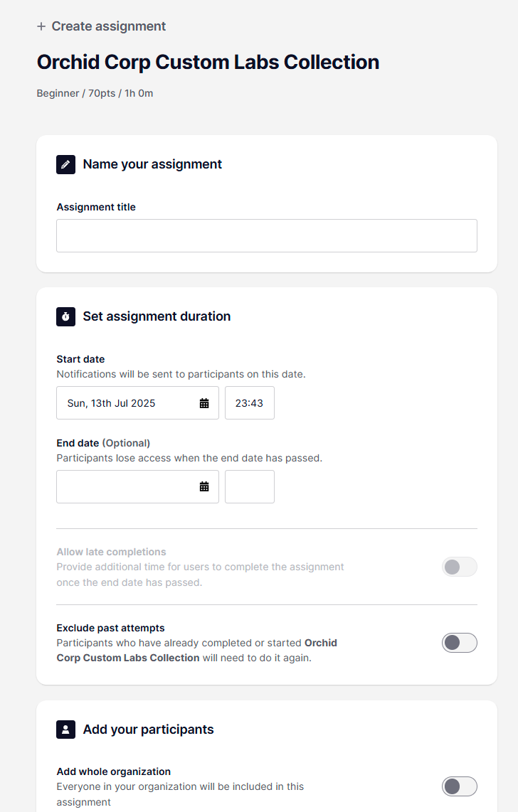
Task: Open the start time field showing 23:43
Action: coord(250,403)
